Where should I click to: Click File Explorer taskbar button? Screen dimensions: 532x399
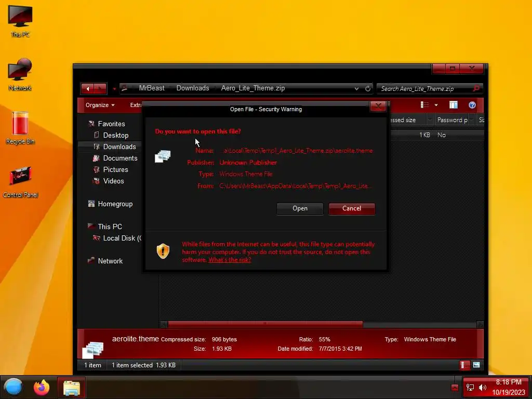point(71,387)
